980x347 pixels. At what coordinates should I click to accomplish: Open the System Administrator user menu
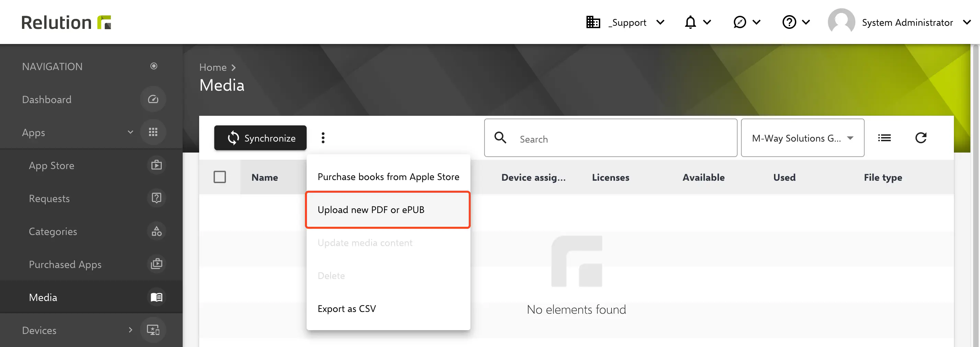[x=907, y=22]
